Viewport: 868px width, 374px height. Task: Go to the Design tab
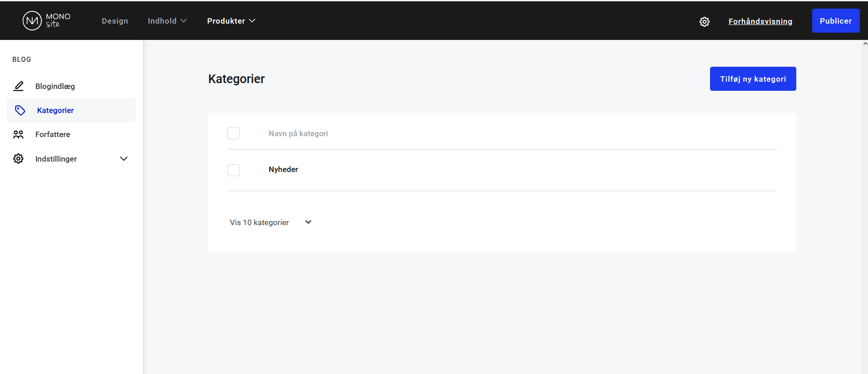click(115, 21)
